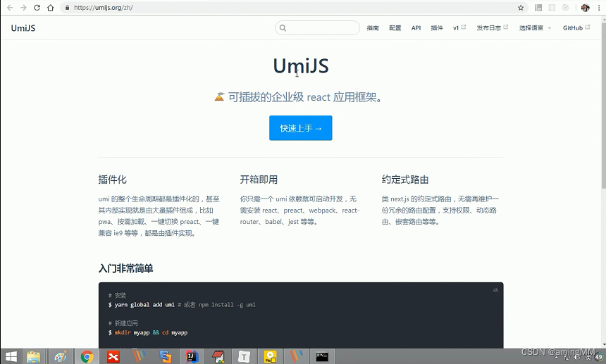Open XMind red icon on taskbar

[113, 357]
